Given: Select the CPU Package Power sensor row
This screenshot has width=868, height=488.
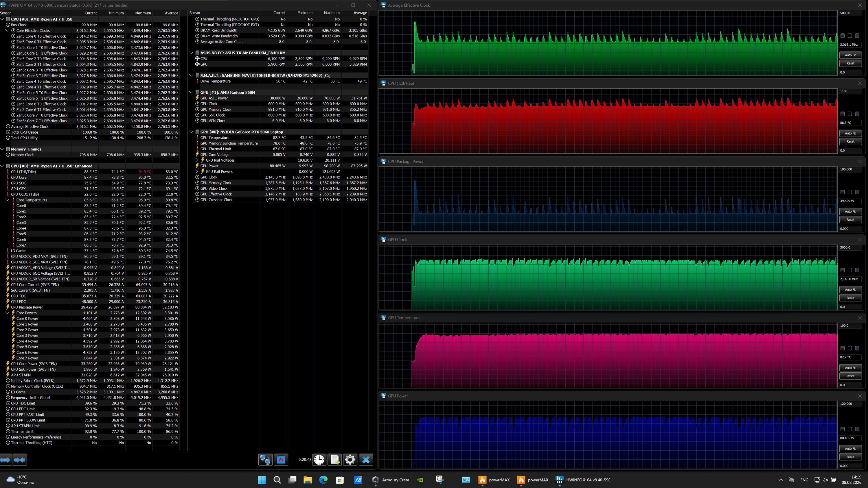Looking at the screenshot, I should (27, 307).
